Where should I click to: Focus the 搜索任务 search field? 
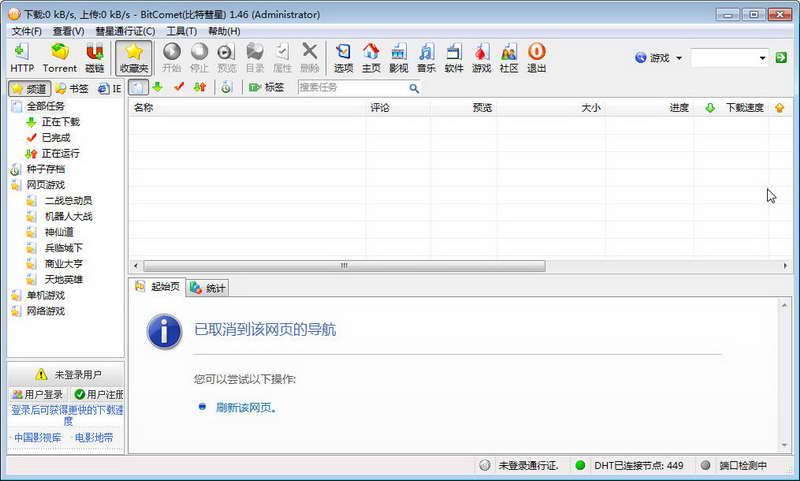coord(352,88)
